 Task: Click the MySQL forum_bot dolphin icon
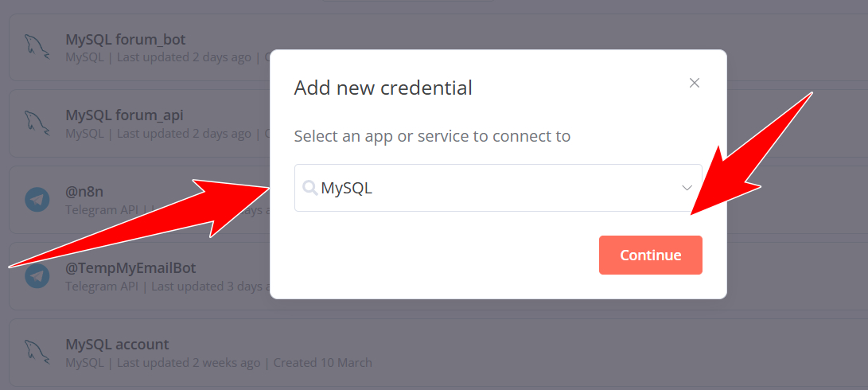(x=37, y=47)
